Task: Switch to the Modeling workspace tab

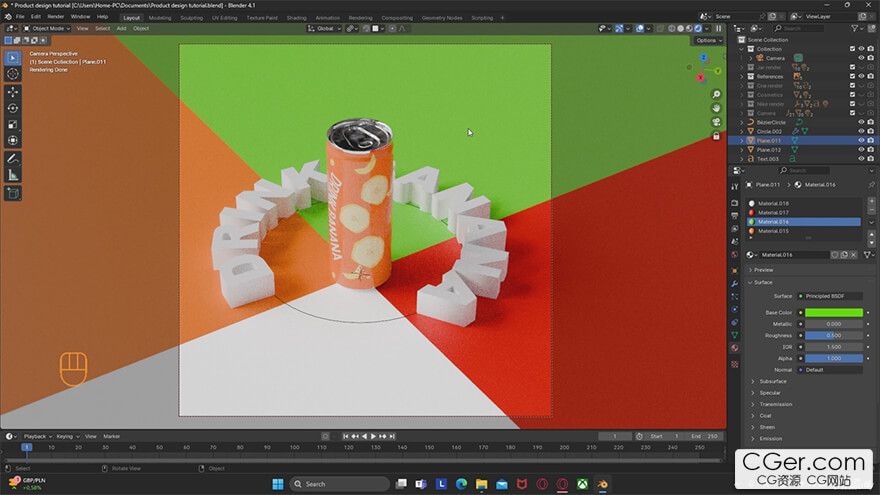Action: pos(160,18)
